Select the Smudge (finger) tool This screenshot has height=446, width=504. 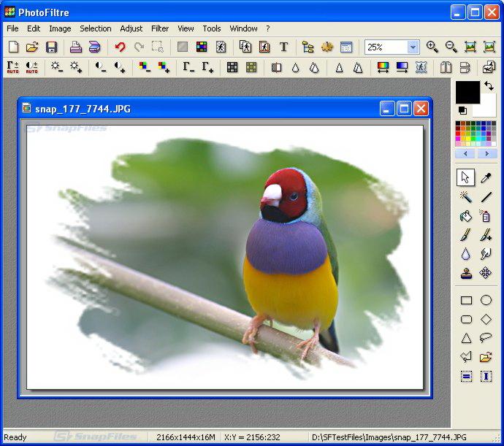pyautogui.click(x=486, y=254)
